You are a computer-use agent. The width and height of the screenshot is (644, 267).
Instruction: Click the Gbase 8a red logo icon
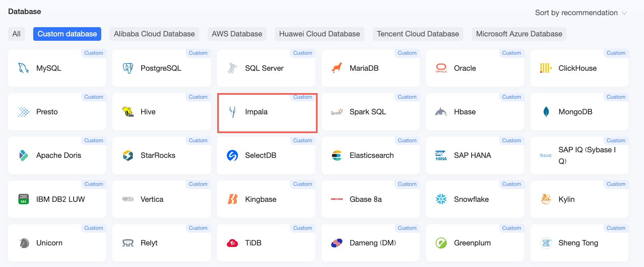click(337, 199)
